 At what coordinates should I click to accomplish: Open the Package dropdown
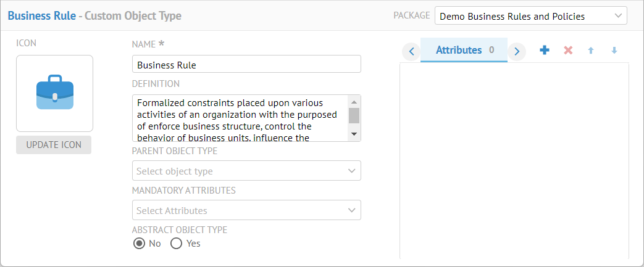530,16
